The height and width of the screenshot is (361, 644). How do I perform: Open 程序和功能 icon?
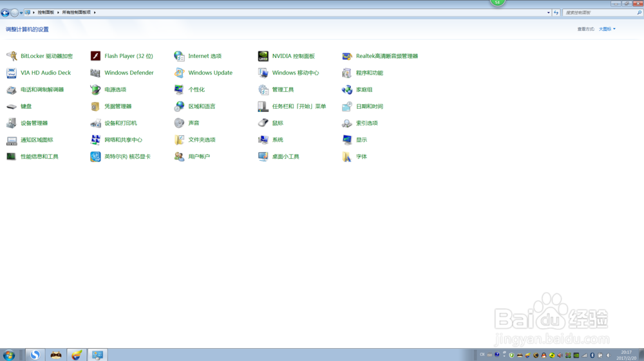point(346,73)
